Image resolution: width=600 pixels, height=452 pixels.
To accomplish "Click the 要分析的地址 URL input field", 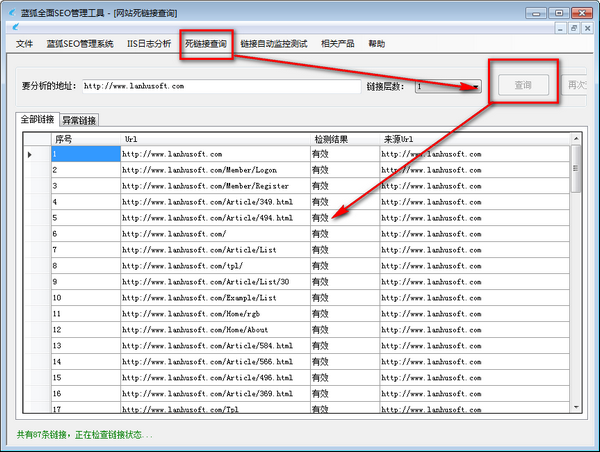I will pos(220,87).
